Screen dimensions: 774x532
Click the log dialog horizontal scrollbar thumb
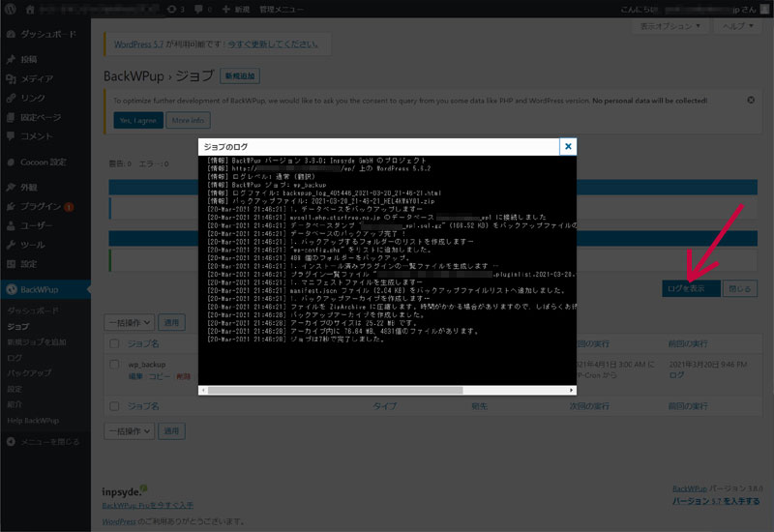click(335, 391)
